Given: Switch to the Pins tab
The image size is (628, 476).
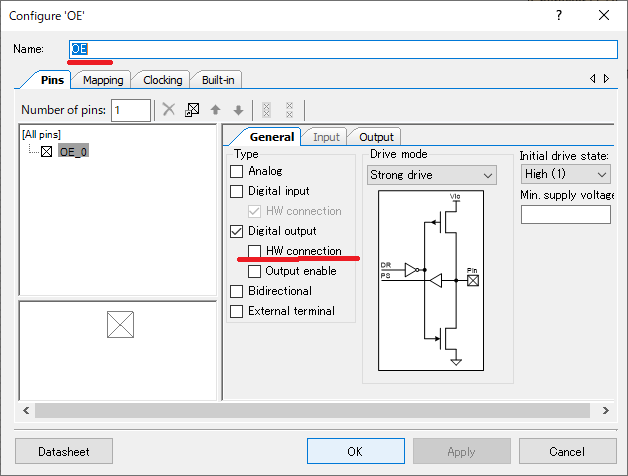Looking at the screenshot, I should [x=52, y=80].
